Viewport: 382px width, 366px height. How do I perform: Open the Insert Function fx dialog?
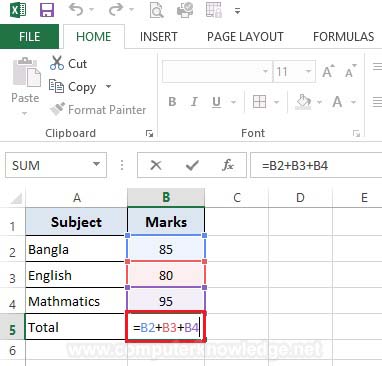click(228, 165)
